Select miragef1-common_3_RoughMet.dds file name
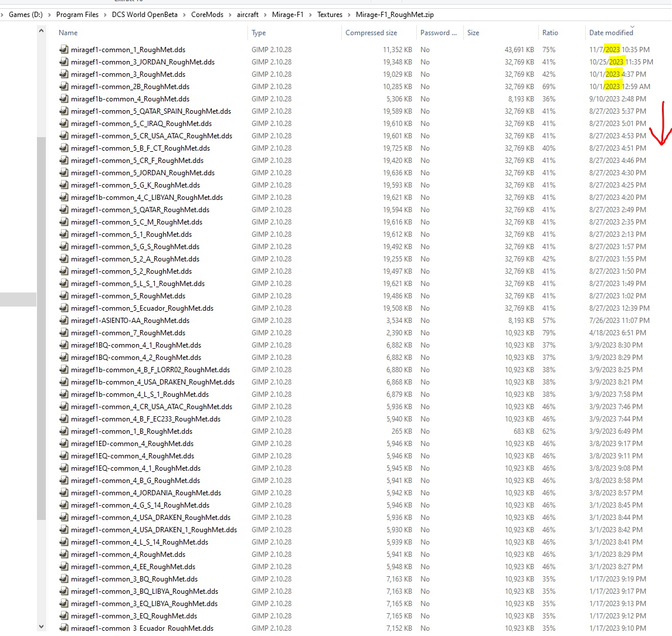Image resolution: width=672 pixels, height=636 pixels. tap(128, 74)
